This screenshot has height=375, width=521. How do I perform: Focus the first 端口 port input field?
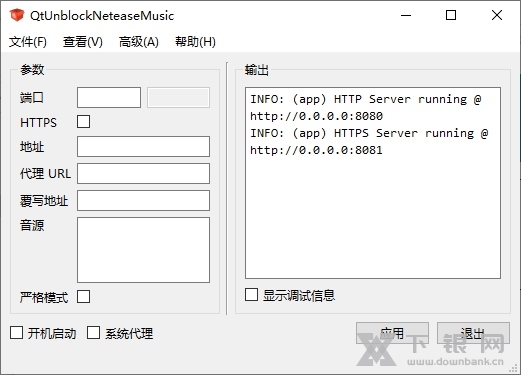(x=109, y=97)
